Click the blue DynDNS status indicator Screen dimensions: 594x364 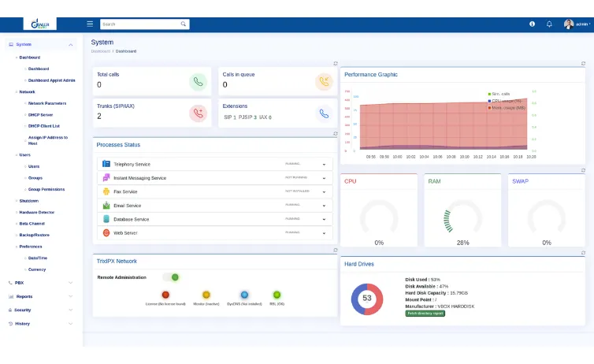click(x=244, y=295)
